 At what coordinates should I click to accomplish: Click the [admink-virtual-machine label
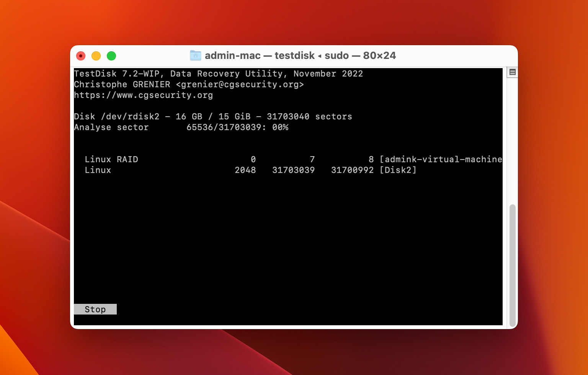point(441,159)
